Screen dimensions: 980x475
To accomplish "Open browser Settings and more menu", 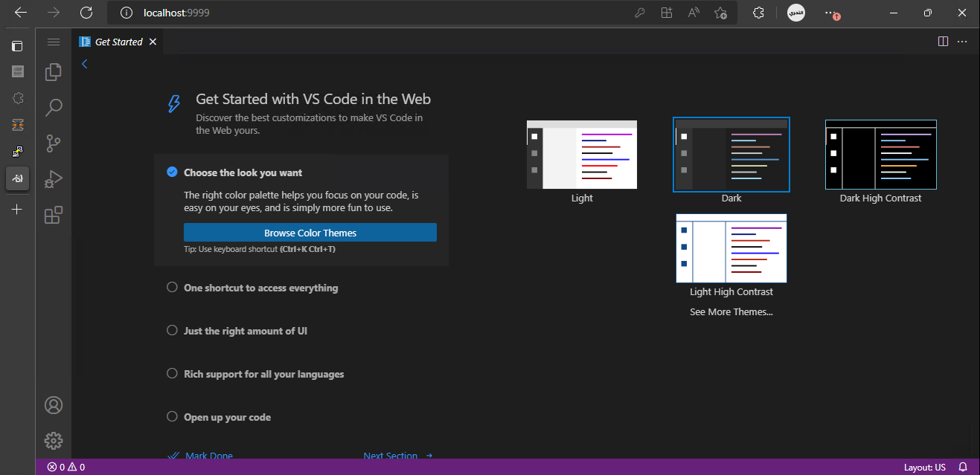I will point(831,13).
